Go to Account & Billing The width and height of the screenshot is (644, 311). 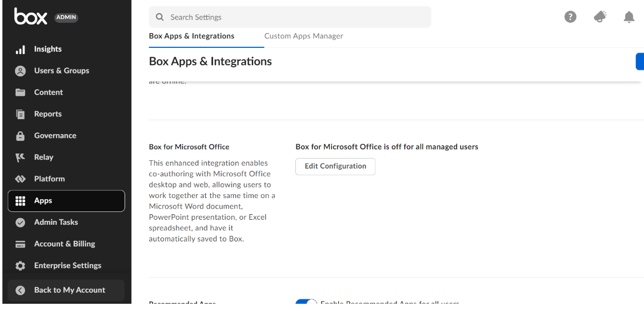coord(66,244)
